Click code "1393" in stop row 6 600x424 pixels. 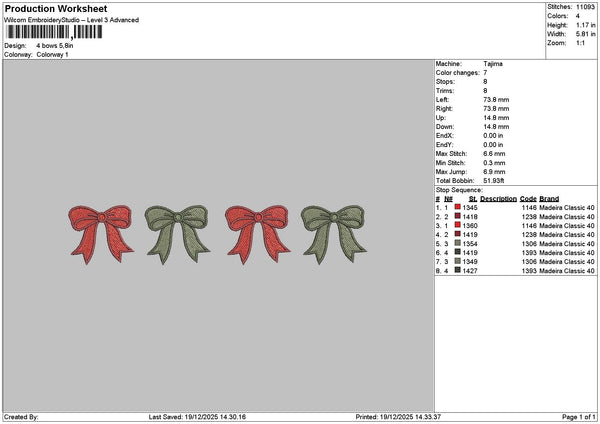click(x=529, y=253)
